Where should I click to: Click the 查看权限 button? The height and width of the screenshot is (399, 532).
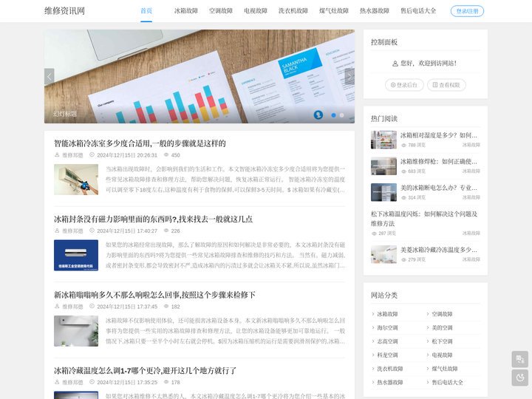(x=446, y=85)
